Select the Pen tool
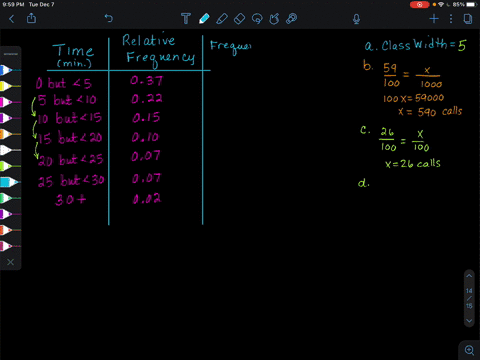480x360 pixels. (204, 18)
